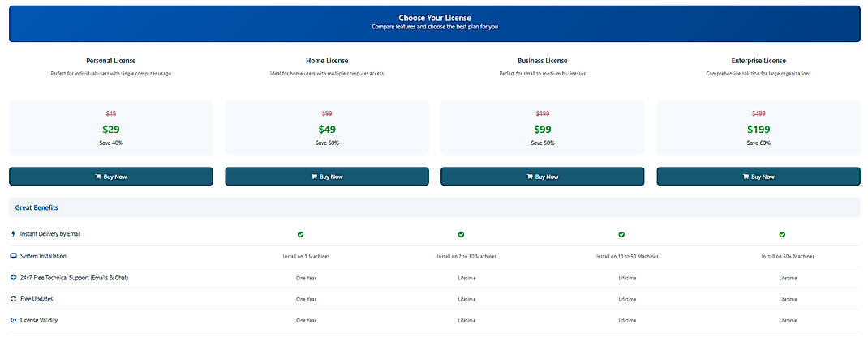
Task: Click the System Installation row label
Action: [43, 256]
